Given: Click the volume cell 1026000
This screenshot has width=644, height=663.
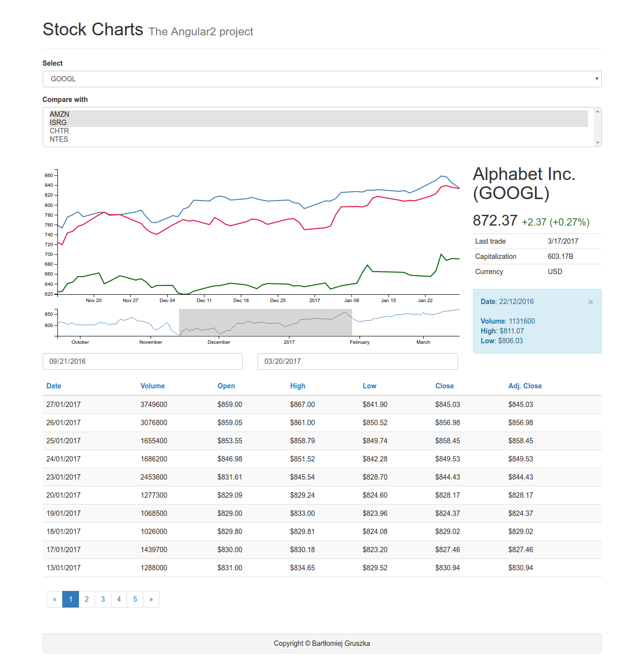Looking at the screenshot, I should (x=154, y=532).
